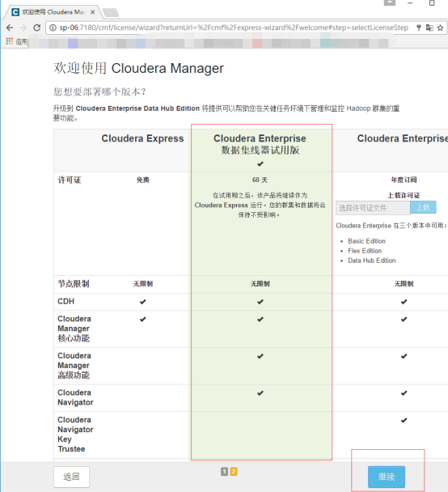
Task: Click the 上载许可证 heading text
Action: click(x=404, y=195)
